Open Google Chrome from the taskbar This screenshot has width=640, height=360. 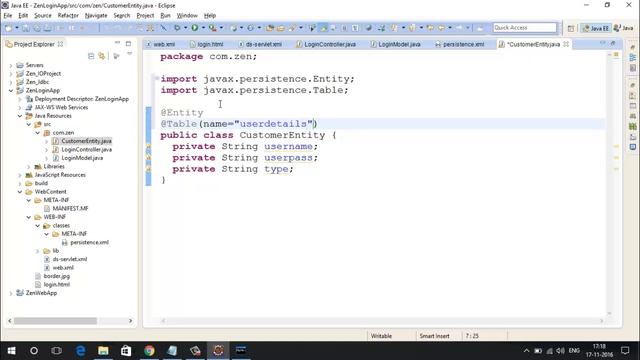149,351
